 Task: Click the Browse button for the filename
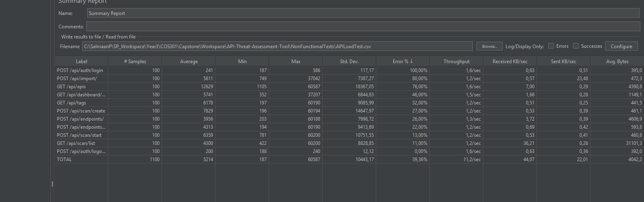coord(489,47)
